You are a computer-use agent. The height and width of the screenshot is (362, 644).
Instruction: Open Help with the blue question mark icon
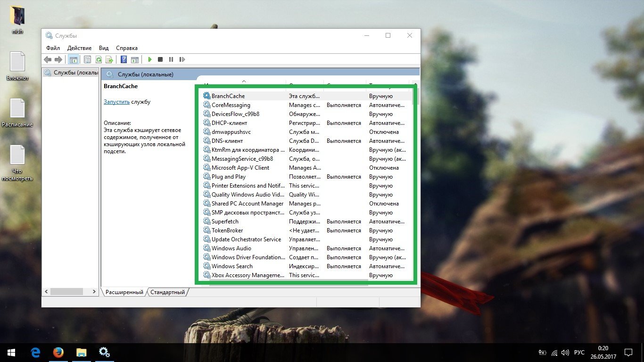pos(124,59)
